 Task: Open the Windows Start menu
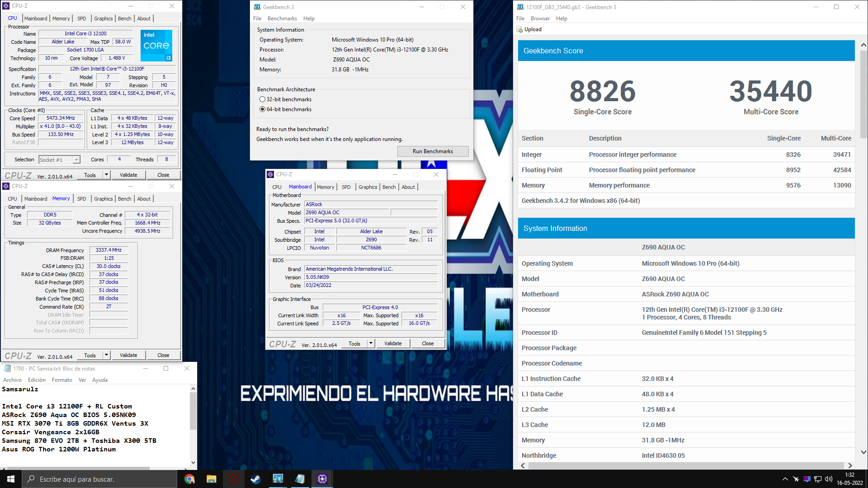(x=11, y=479)
